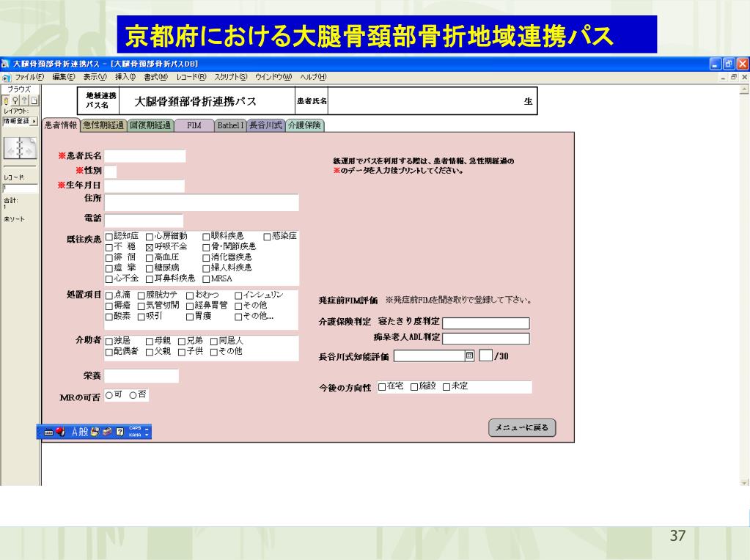Open the IME tools toolbox icon
This screenshot has height=560, width=750.
tap(107, 432)
